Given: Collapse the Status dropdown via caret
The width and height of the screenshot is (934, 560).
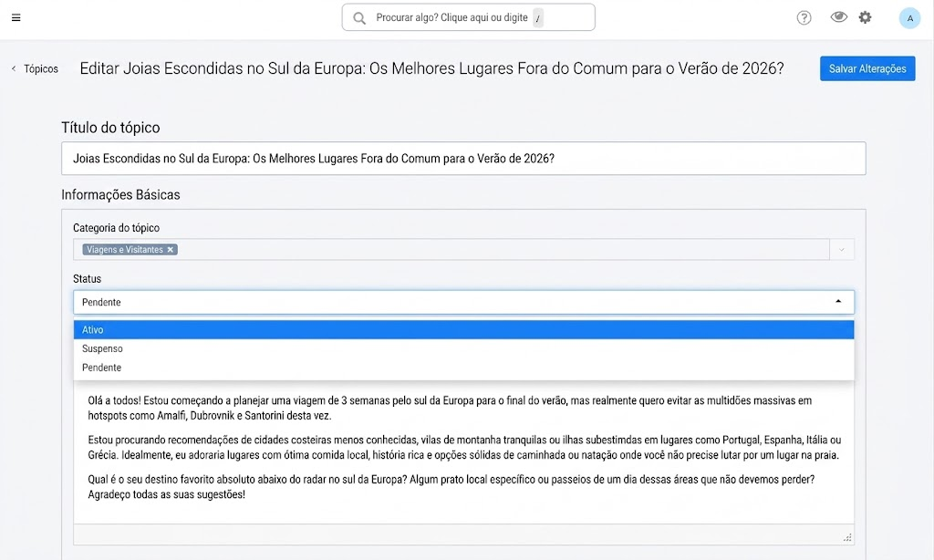Looking at the screenshot, I should (838, 302).
